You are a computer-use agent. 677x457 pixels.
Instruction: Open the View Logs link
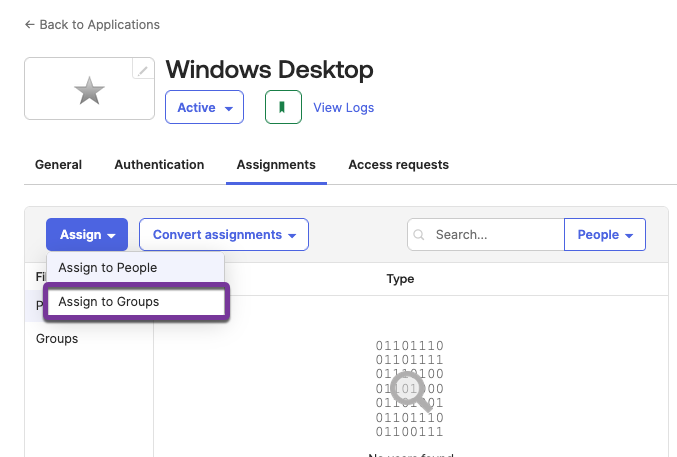344,107
